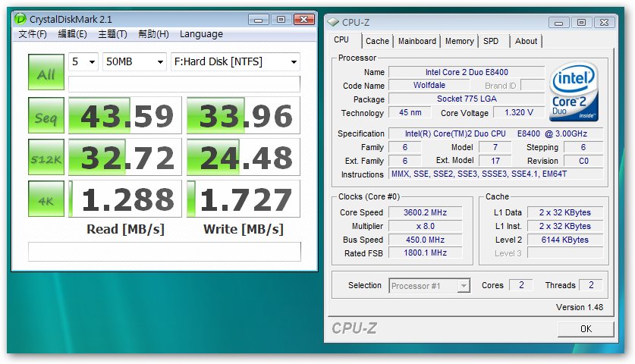This screenshot has height=364, width=635.
Task: Click the Technology value 45 nm
Action: (410, 112)
